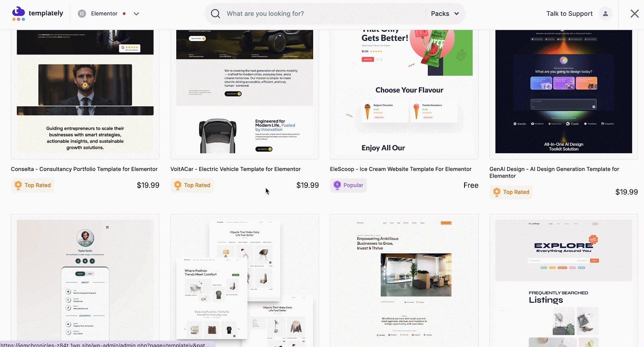644x347 pixels.
Task: Click the search magnifier icon
Action: pyautogui.click(x=215, y=14)
